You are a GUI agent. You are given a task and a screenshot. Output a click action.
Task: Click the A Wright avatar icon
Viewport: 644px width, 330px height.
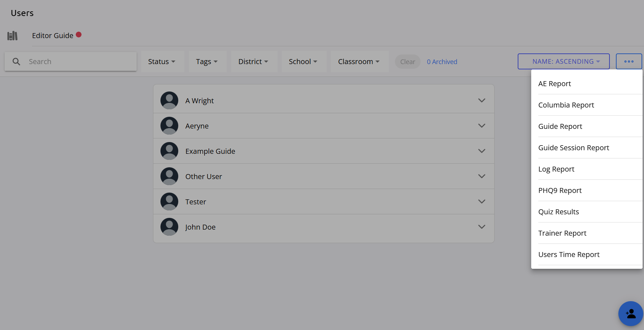(x=169, y=100)
